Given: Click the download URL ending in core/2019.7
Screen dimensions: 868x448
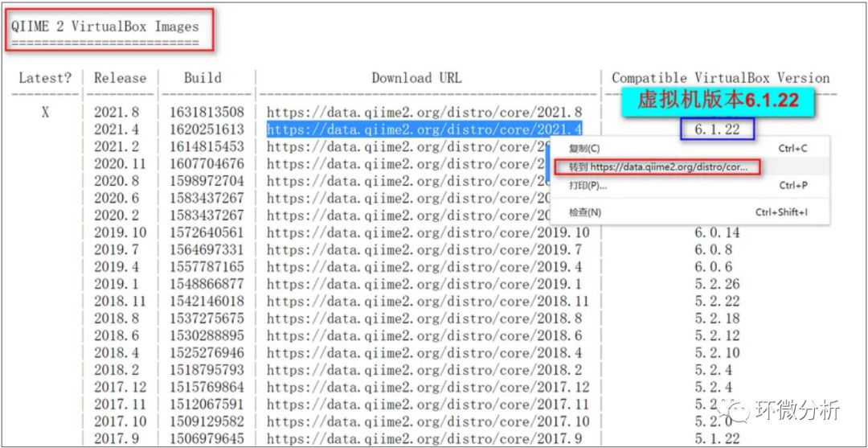Looking at the screenshot, I should click(424, 250).
